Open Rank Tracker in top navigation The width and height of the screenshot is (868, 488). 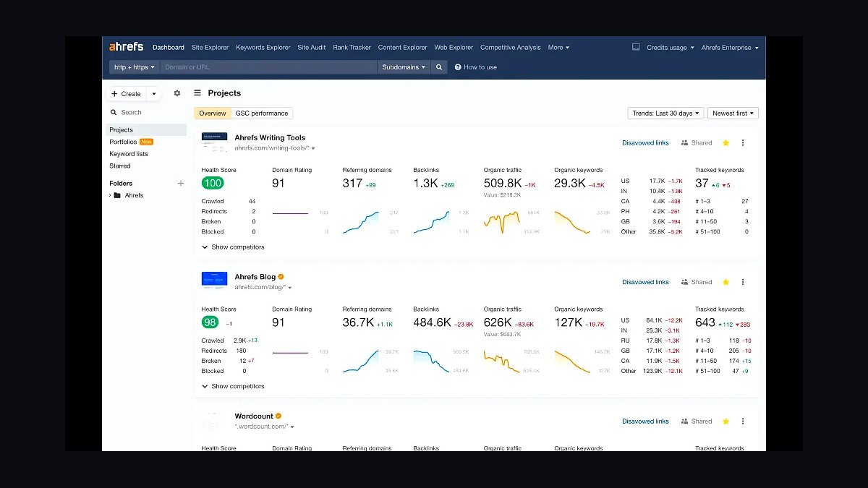click(x=352, y=48)
